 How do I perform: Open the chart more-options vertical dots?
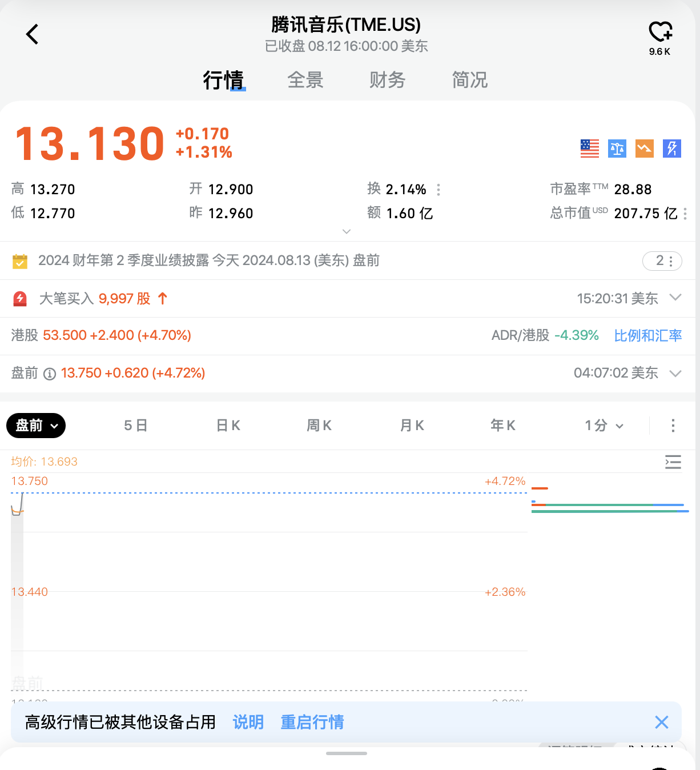[x=673, y=426]
